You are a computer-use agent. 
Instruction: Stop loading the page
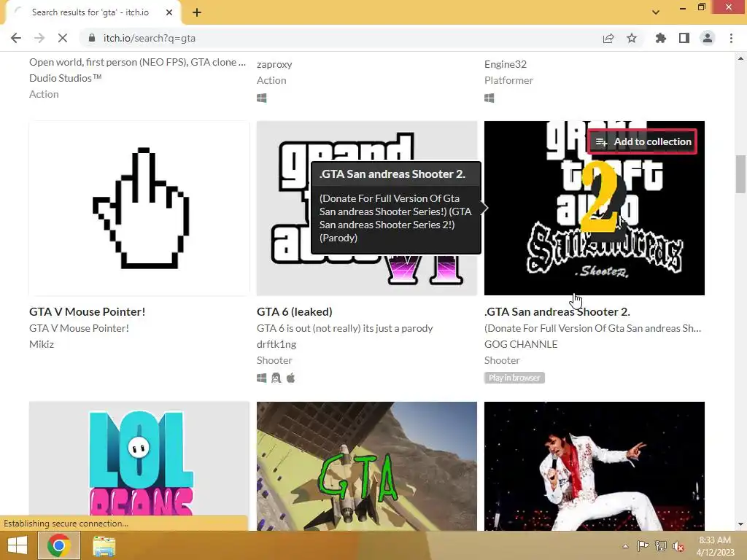pos(63,38)
